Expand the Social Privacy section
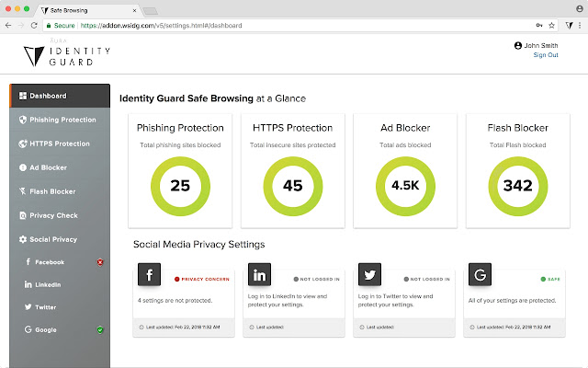The image size is (588, 368). (53, 239)
